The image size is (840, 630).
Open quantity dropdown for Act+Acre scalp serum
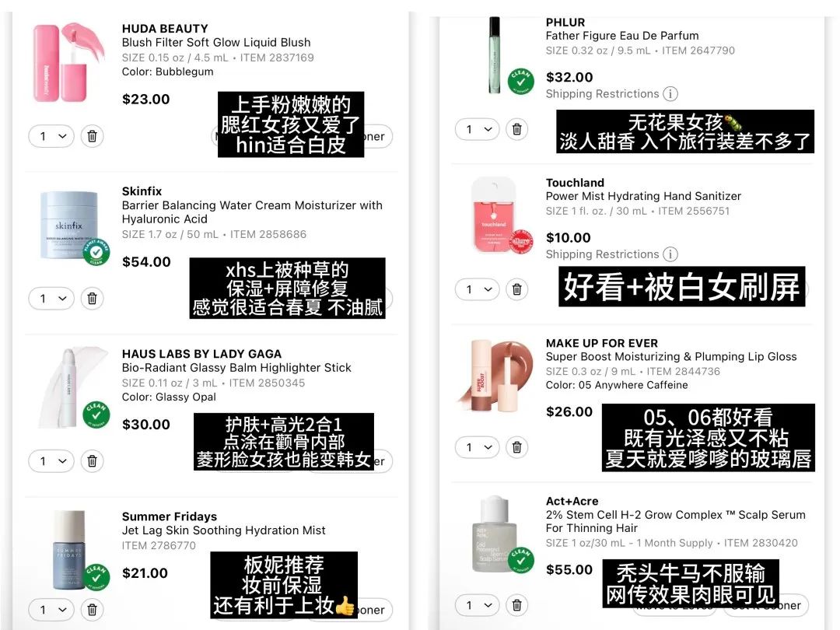477,605
